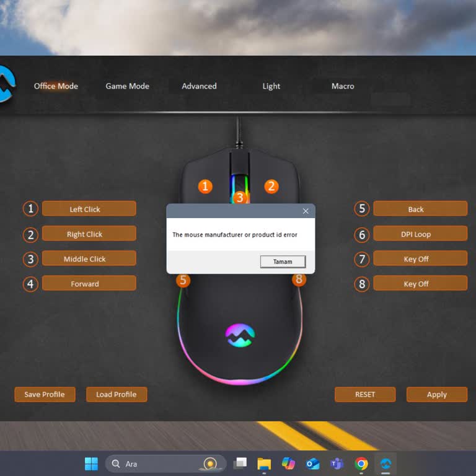This screenshot has width=476, height=476.
Task: Switch to the Game Mode tab
Action: tap(127, 86)
